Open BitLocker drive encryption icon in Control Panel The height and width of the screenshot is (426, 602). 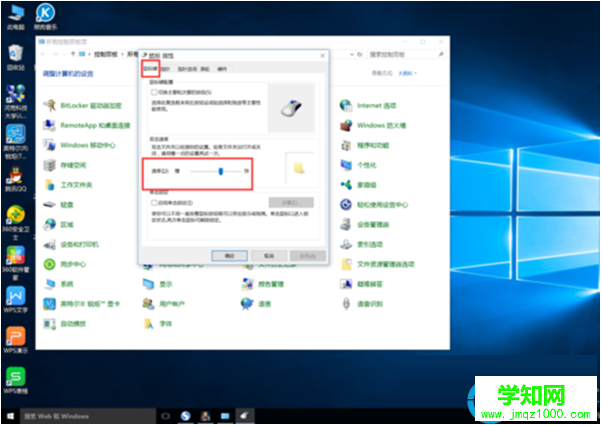(49, 105)
